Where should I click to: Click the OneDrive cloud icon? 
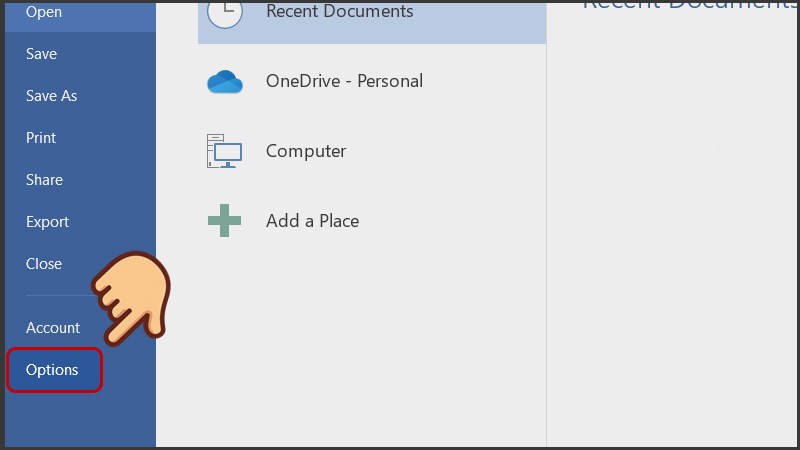(225, 82)
